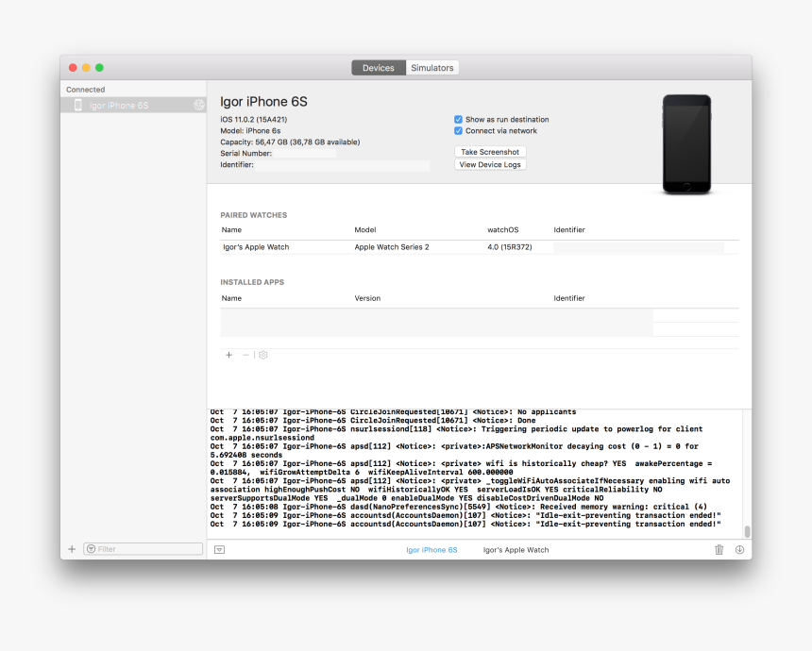Click the Serial Number label
Viewport: 812px width, 651px height.
pyautogui.click(x=246, y=154)
